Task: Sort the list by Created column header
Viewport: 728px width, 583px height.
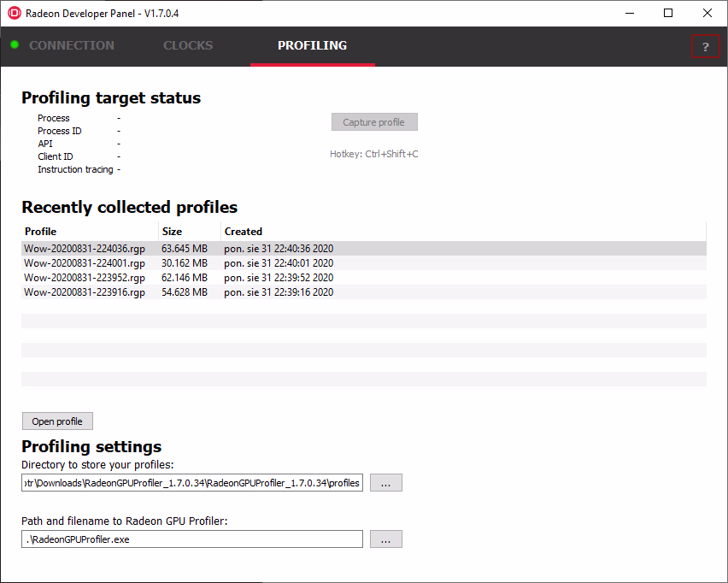Action: pos(461,232)
